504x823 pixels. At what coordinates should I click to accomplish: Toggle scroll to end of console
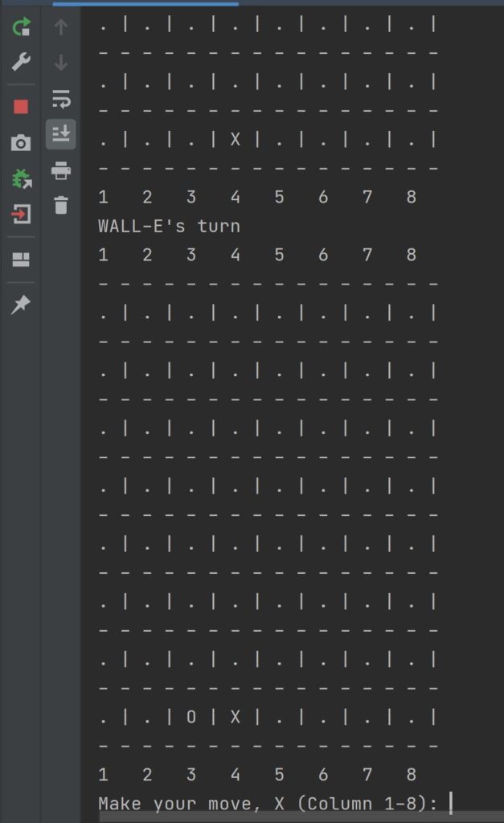pyautogui.click(x=61, y=133)
